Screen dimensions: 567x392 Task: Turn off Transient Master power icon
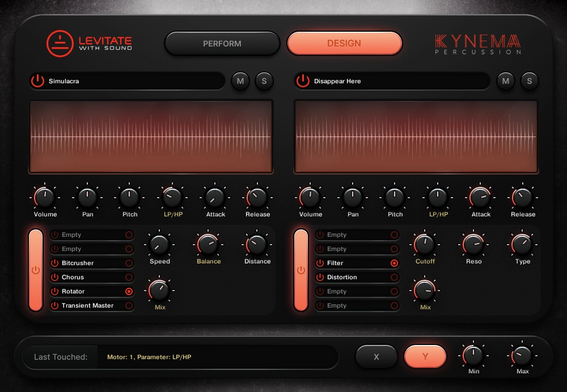click(55, 306)
